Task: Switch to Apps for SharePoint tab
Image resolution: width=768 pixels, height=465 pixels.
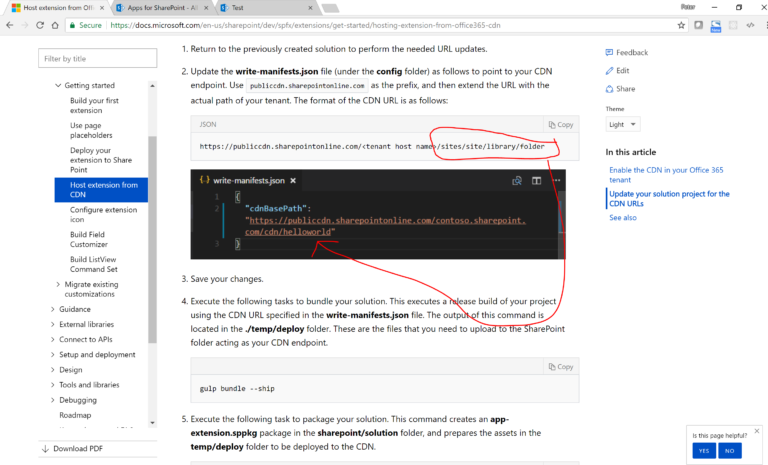Action: click(162, 8)
